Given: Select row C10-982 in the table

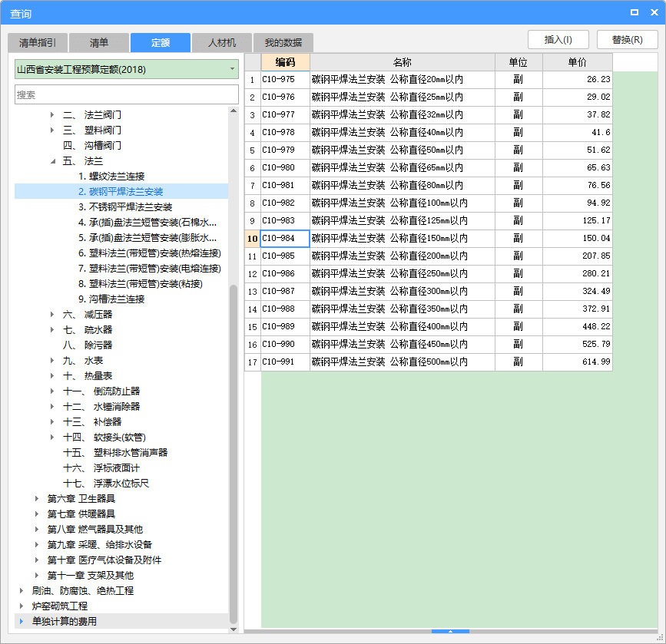Looking at the screenshot, I should tap(285, 203).
